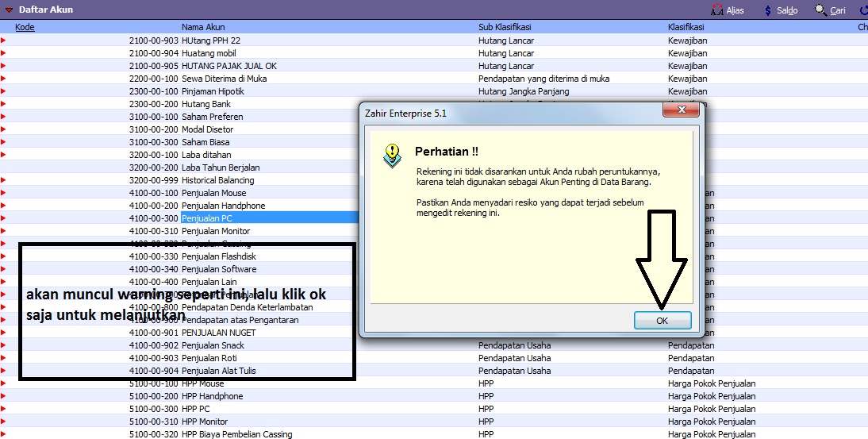The height and width of the screenshot is (439, 868).
Task: Click the Klasifikasi column header
Action: tap(689, 27)
